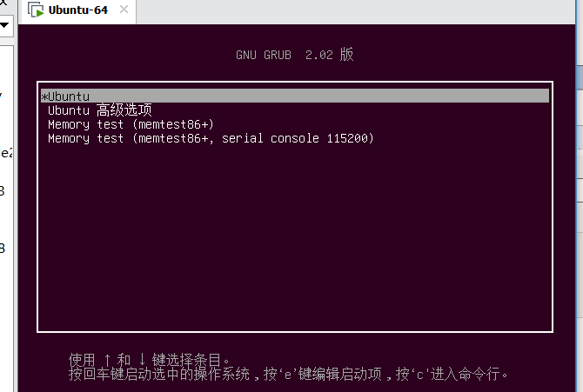
Task: Click the up arrow symbol in help text
Action: click(105, 359)
